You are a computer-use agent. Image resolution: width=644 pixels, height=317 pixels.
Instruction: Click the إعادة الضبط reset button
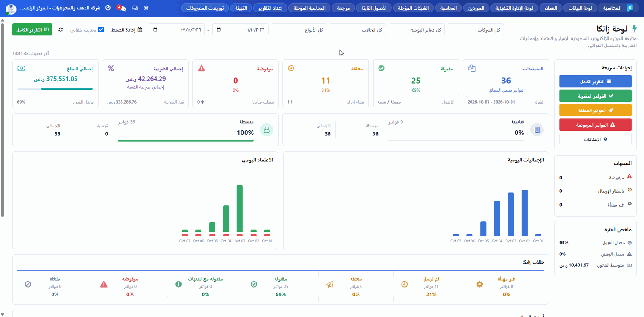tap(126, 30)
